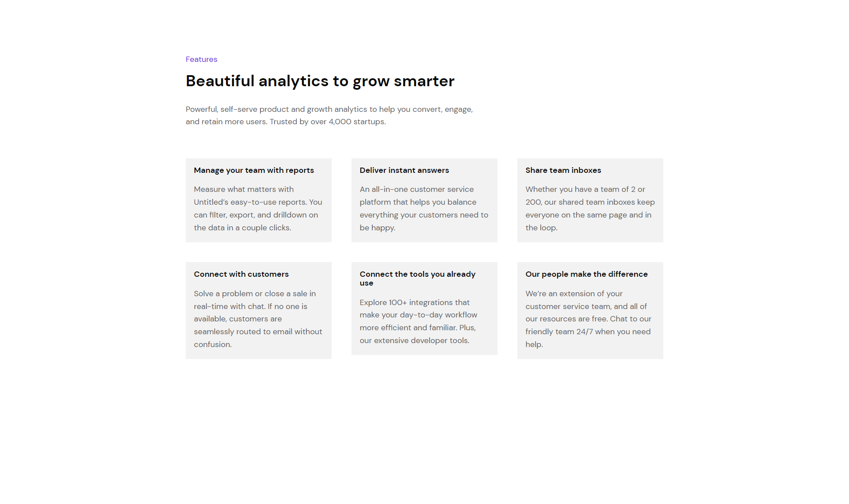
Task: Click the 'Connect with customers' card heading
Action: [241, 274]
